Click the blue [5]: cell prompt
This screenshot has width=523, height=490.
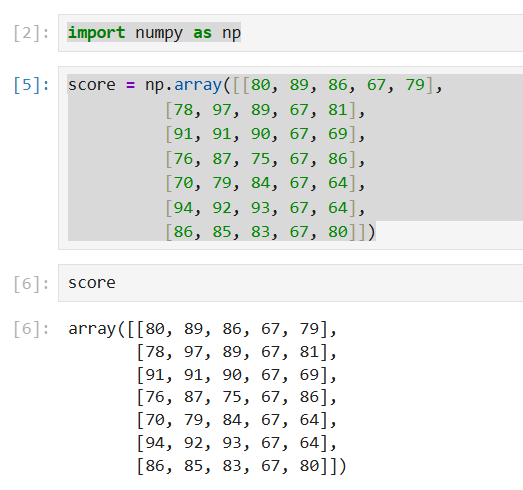pos(31,85)
